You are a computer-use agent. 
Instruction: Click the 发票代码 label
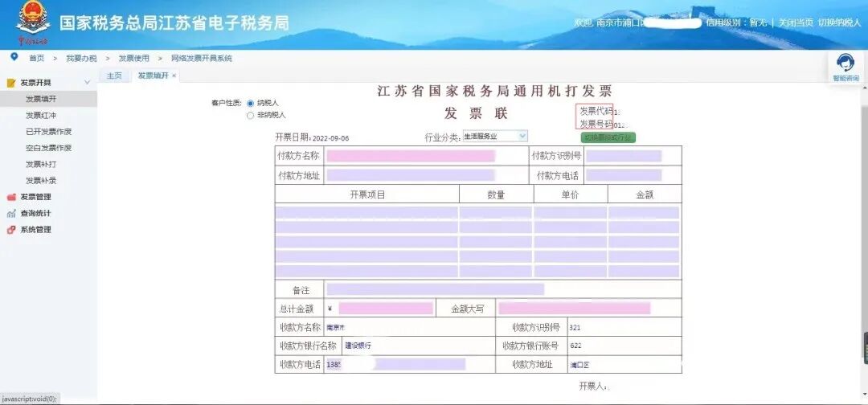click(596, 111)
